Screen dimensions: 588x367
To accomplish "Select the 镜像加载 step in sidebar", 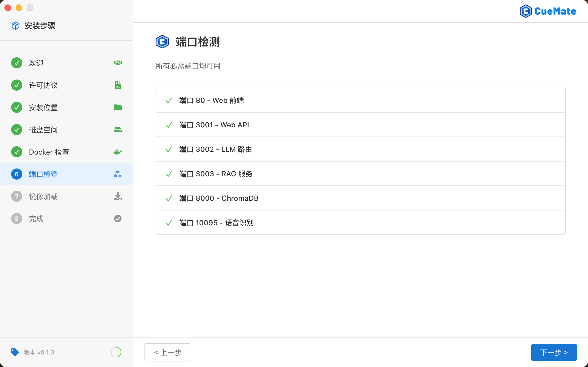I will 43,197.
